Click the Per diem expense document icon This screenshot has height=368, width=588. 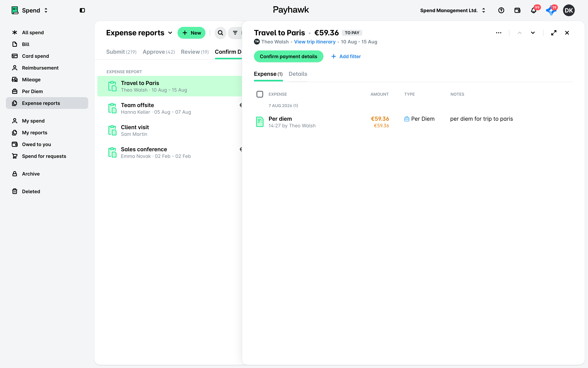click(260, 122)
